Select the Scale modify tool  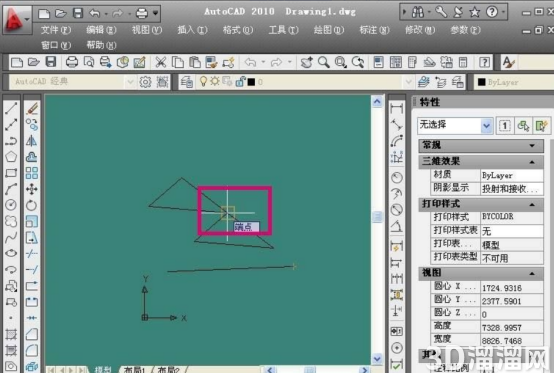coord(32,221)
